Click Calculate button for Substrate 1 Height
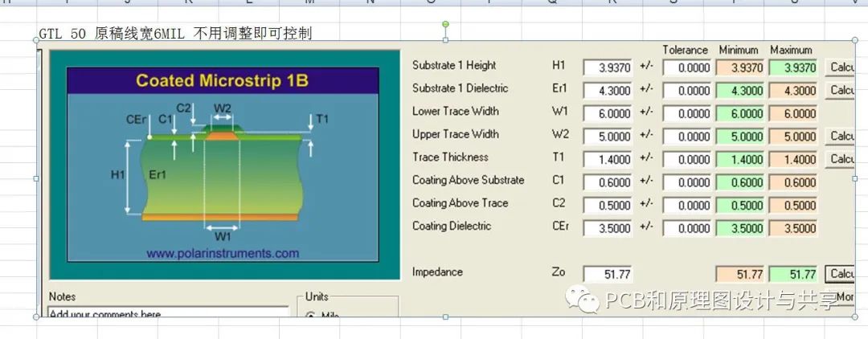Viewport: 868px width, 339px height. [x=841, y=67]
